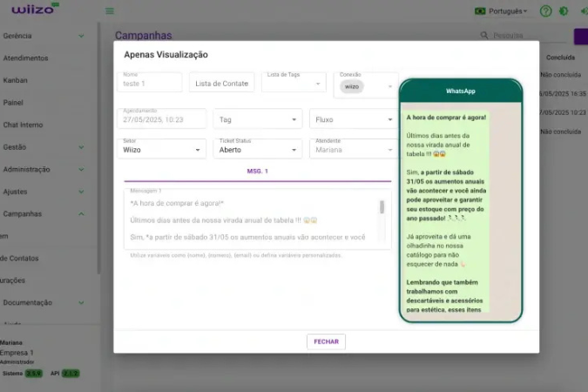Toggle the dark mode theme icon
Screen dimensions: 588x392
564,11
